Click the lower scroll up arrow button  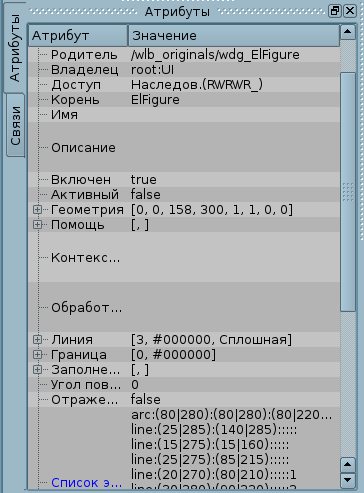click(x=348, y=465)
